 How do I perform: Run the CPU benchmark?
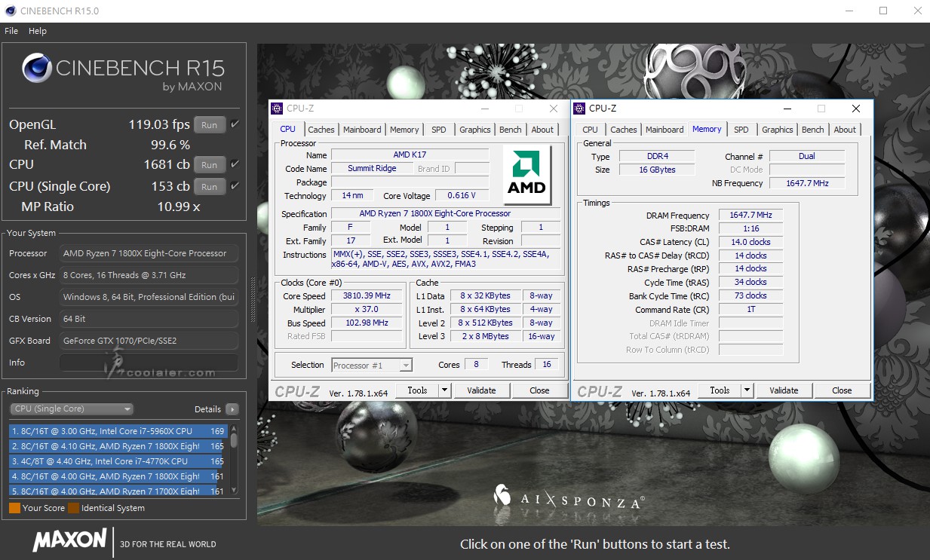pos(210,164)
